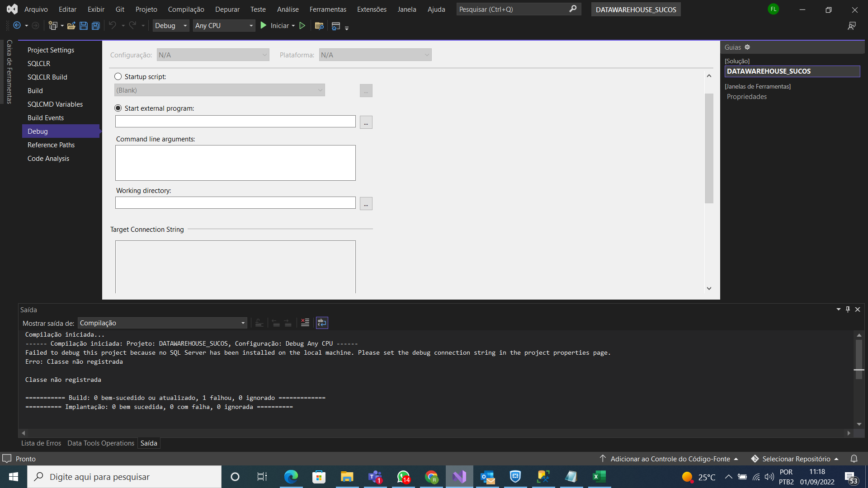Open the Any CPU platform dropdown
Screen dimensions: 868x488
point(224,26)
